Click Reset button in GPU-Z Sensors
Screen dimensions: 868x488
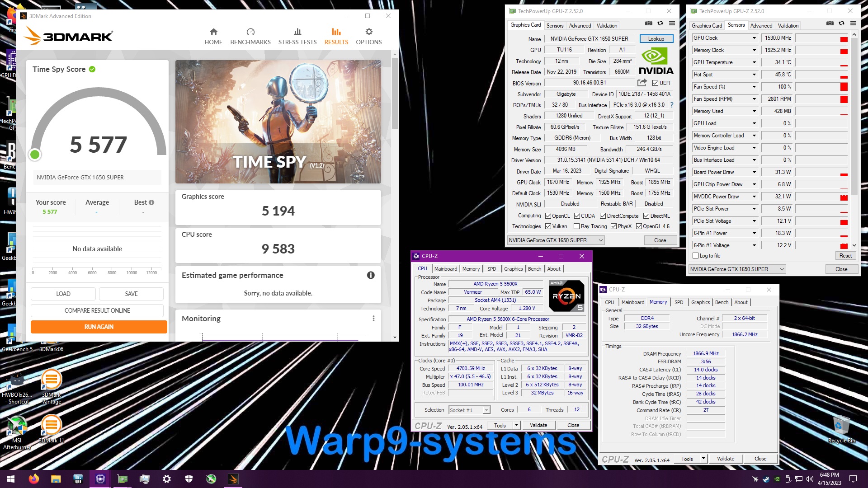coord(845,256)
